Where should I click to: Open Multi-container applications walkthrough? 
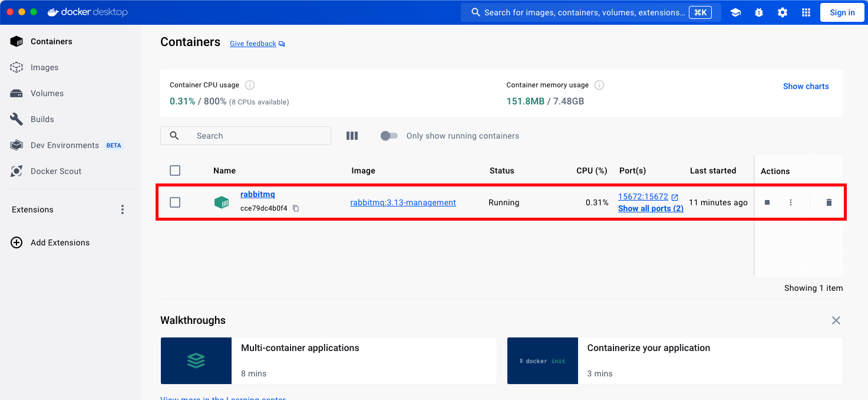tap(329, 360)
